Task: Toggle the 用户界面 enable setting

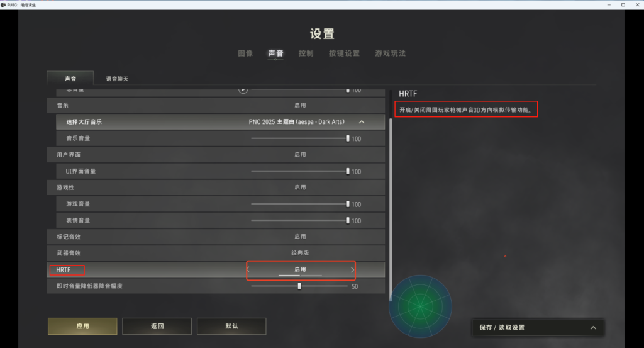Action: [300, 155]
